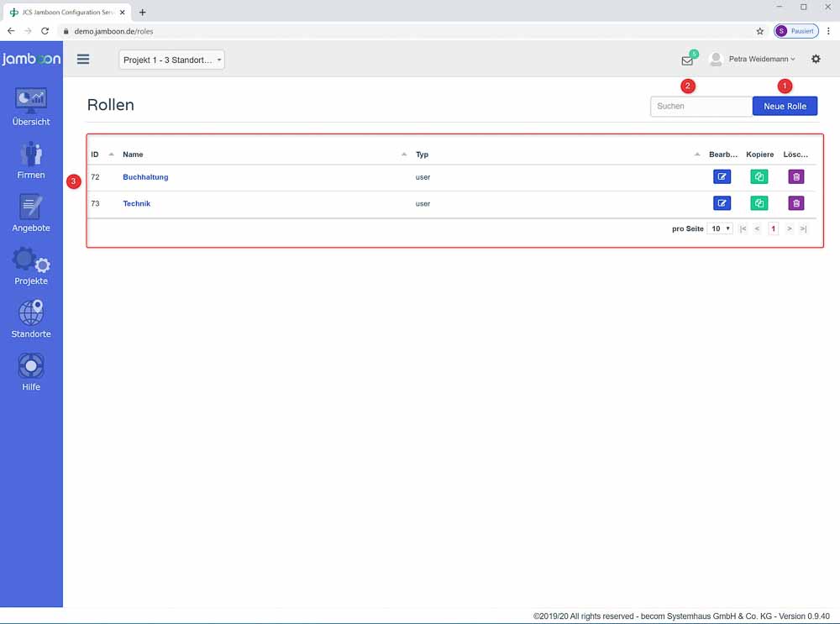Viewport: 840px width, 624px height.
Task: Click the Rollen page heading
Action: 110,105
